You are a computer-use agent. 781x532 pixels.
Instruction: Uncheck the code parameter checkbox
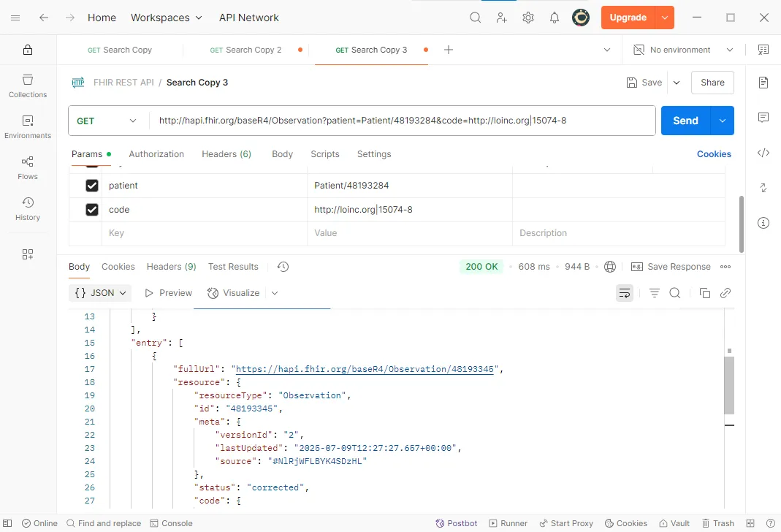(x=91, y=210)
